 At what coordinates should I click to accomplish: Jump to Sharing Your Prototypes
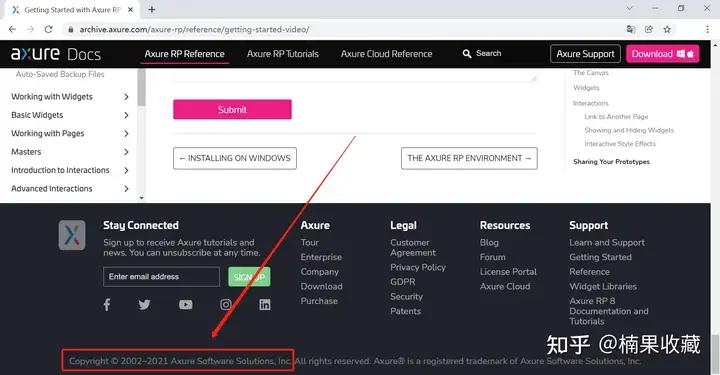[611, 162]
